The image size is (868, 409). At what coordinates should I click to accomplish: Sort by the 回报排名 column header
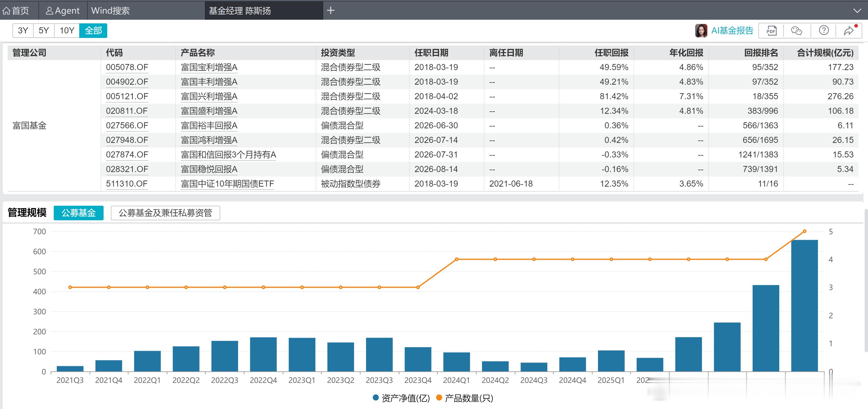761,53
